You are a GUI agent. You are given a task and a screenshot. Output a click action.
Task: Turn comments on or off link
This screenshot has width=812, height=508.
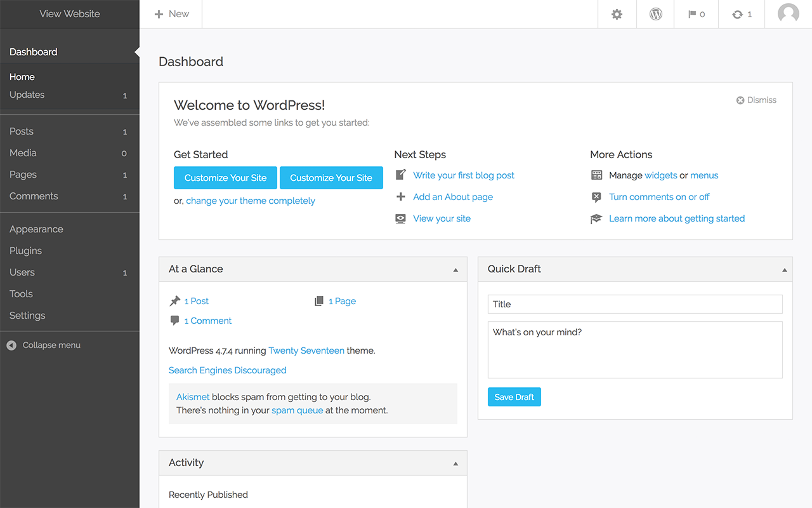click(x=659, y=197)
